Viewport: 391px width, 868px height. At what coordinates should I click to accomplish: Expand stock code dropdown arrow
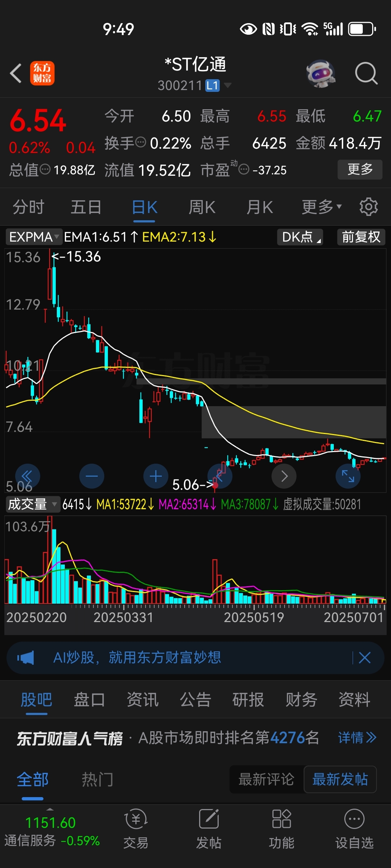tap(227, 85)
